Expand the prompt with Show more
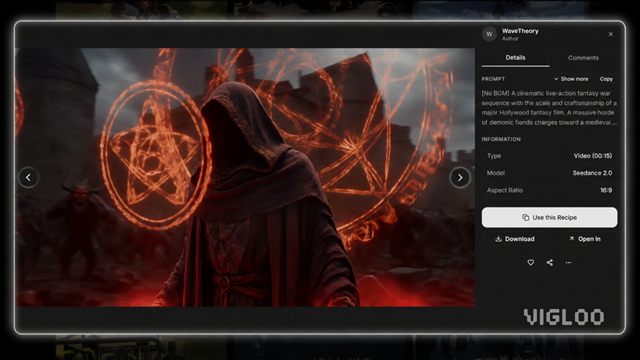 571,79
